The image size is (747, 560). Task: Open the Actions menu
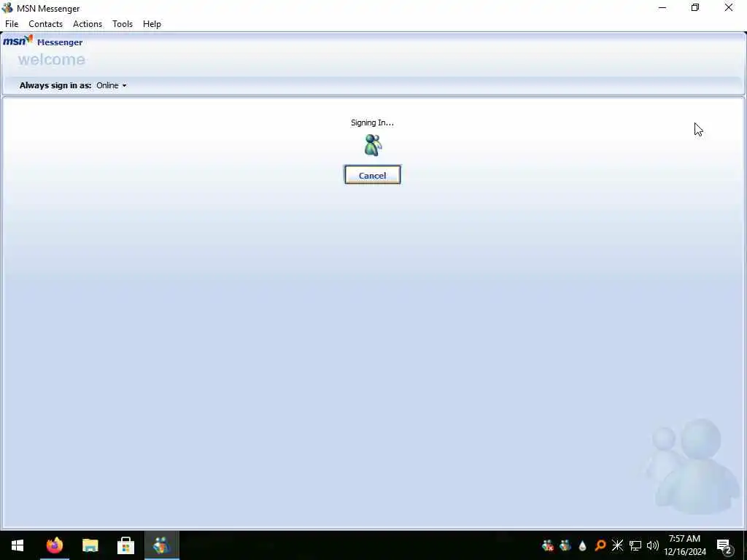coord(88,24)
